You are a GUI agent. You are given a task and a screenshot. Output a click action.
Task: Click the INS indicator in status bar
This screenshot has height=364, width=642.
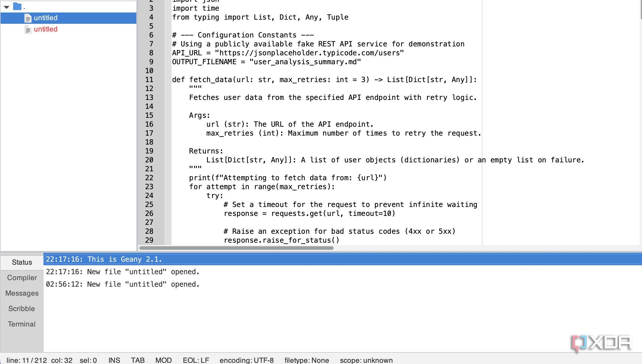pos(114,360)
